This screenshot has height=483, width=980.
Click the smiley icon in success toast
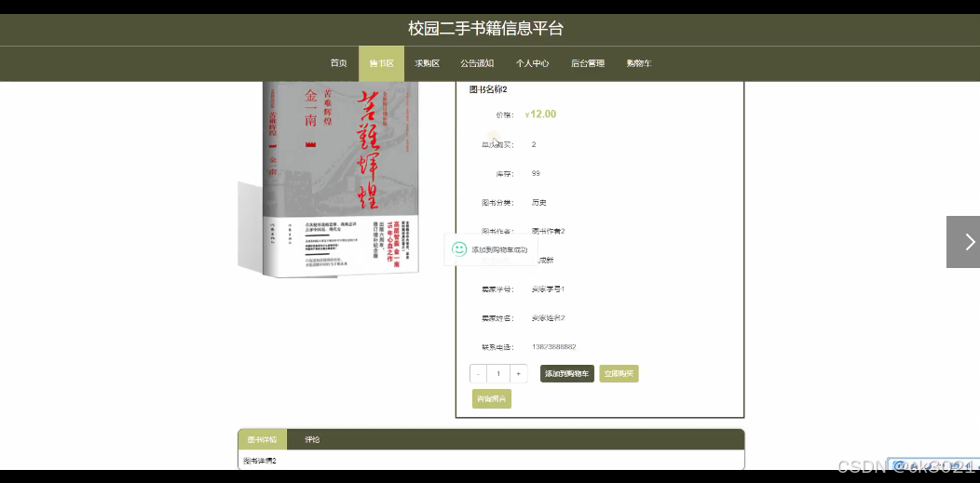(x=459, y=249)
